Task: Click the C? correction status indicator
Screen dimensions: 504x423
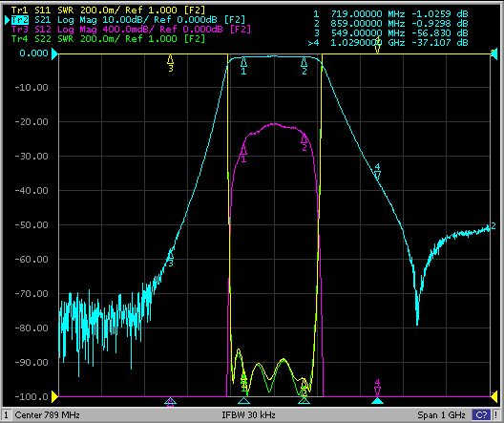Action: 481,415
